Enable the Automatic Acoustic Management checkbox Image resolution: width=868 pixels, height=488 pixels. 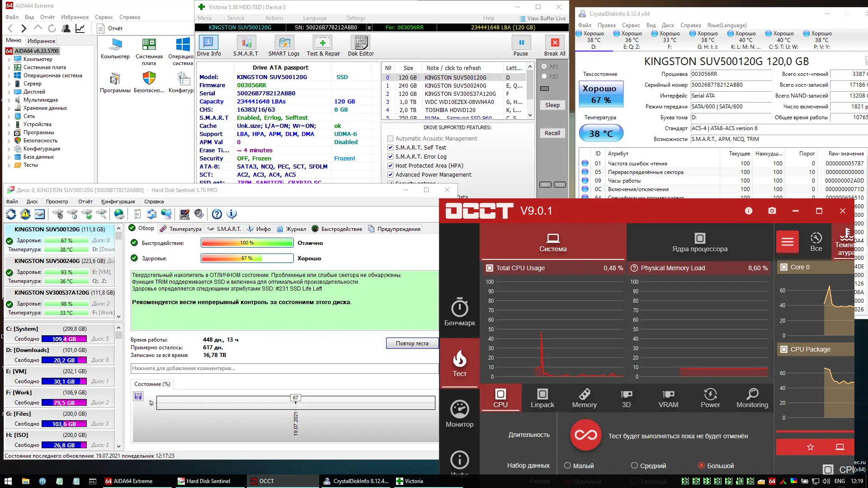pyautogui.click(x=390, y=139)
